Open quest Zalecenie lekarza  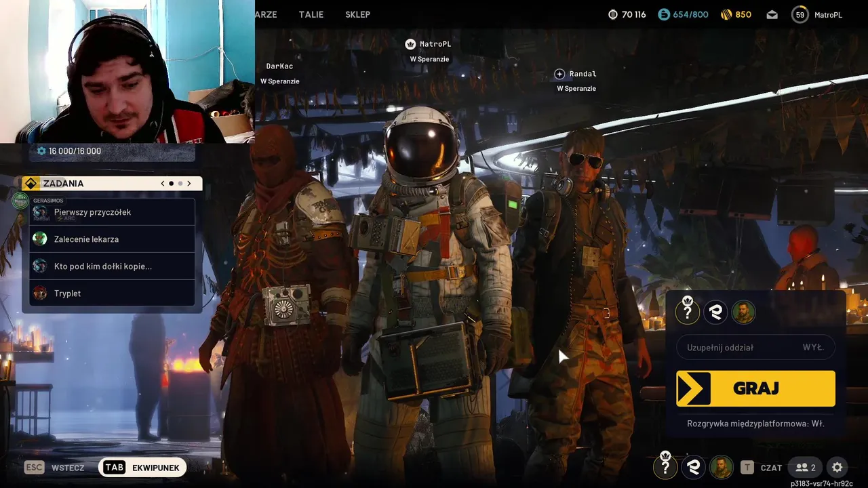point(113,239)
